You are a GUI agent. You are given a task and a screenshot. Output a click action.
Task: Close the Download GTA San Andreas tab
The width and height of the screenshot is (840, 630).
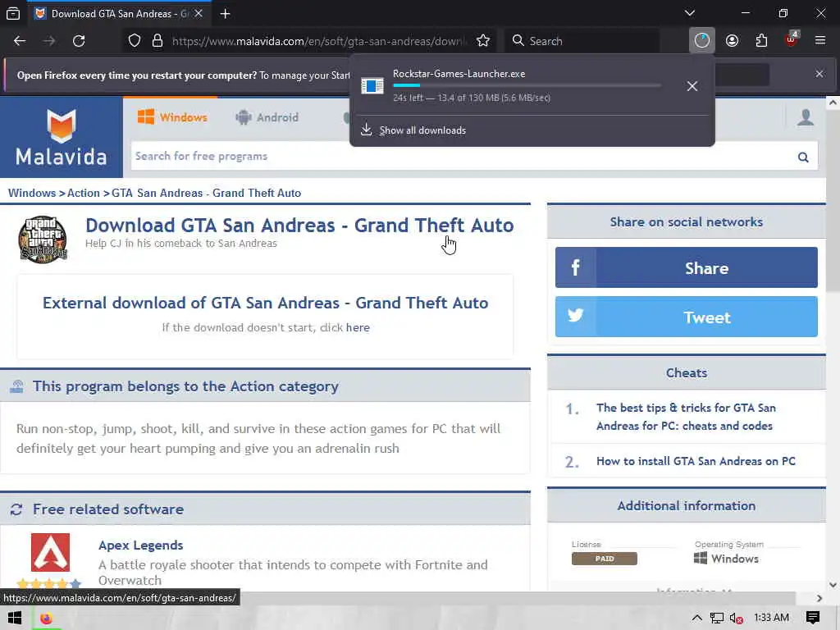(199, 13)
